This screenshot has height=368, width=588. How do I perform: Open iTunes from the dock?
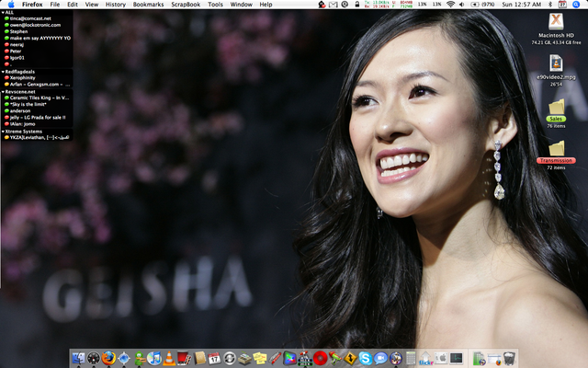154,358
